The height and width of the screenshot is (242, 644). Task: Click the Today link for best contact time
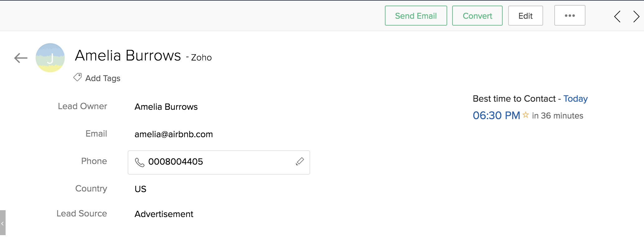(x=575, y=99)
